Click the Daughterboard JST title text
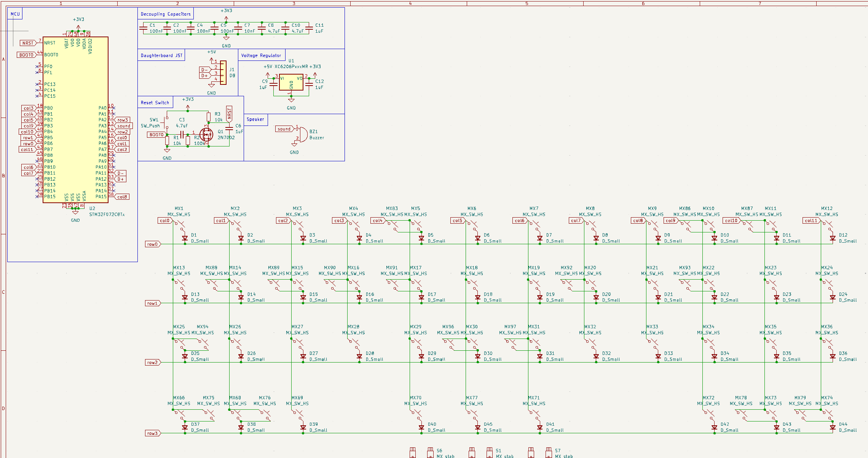 coord(161,56)
